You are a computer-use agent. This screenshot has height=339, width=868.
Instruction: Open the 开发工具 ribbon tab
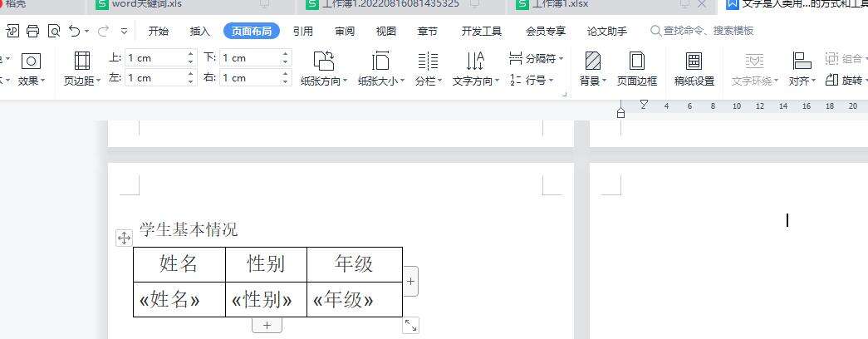(x=482, y=31)
